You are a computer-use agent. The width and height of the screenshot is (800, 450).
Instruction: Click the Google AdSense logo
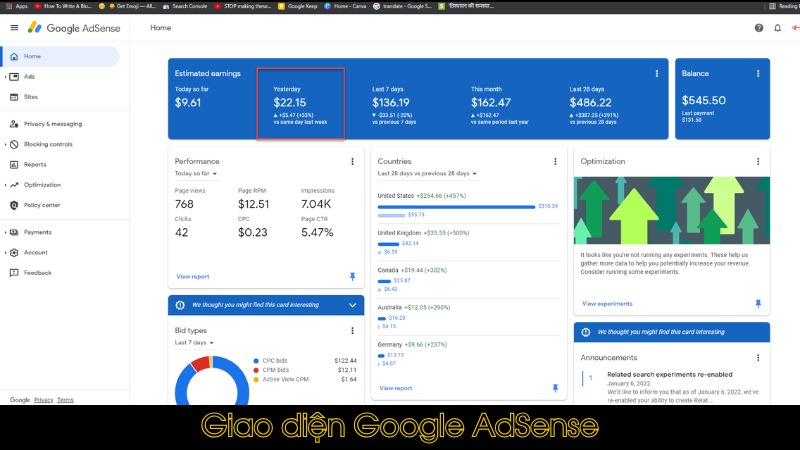tap(74, 28)
